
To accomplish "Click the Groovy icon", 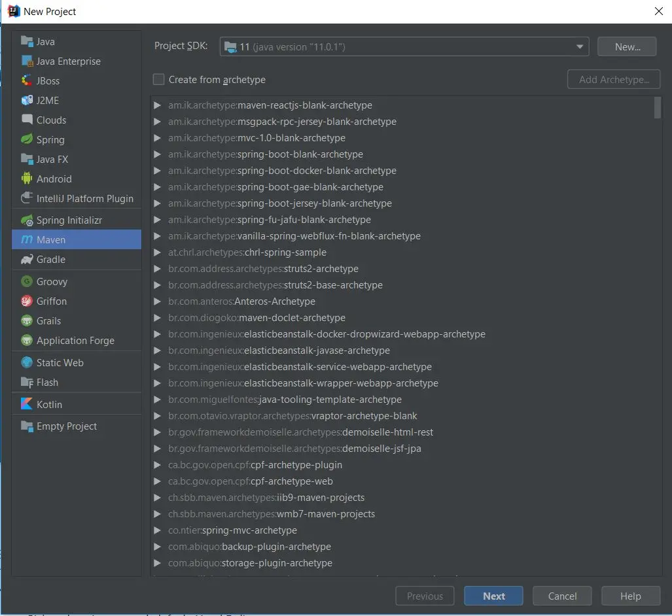I will [27, 281].
